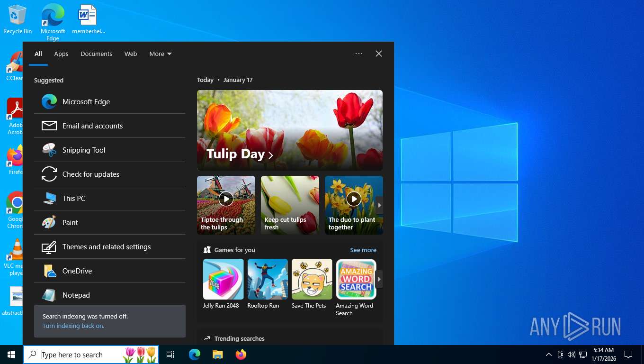Show more games with arrow
The height and width of the screenshot is (364, 644).
(x=379, y=279)
